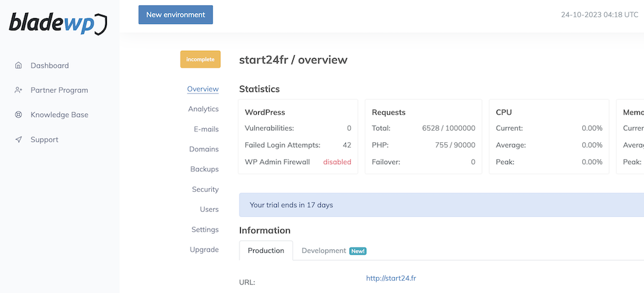Click the Dashboard home icon
The width and height of the screenshot is (644, 293).
18,65
